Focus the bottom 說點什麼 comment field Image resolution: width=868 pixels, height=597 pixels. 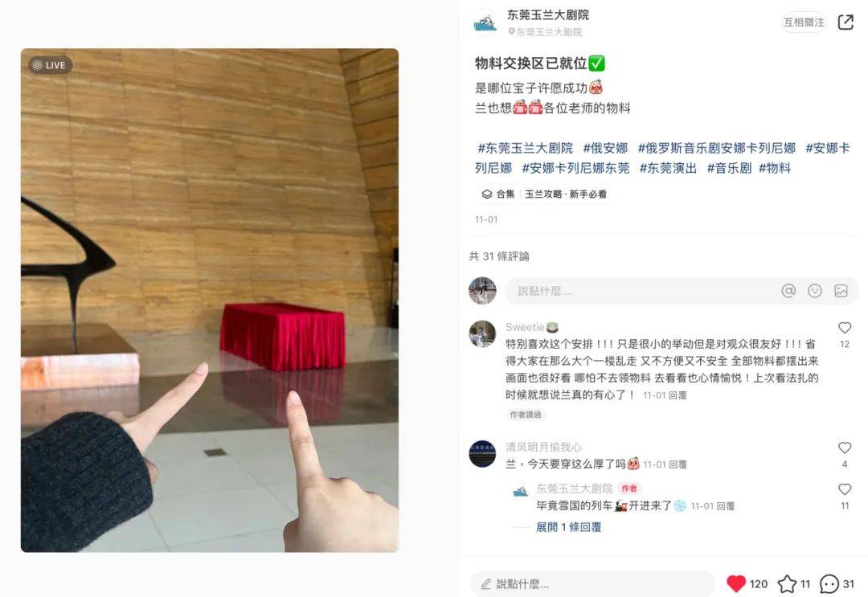(593, 583)
